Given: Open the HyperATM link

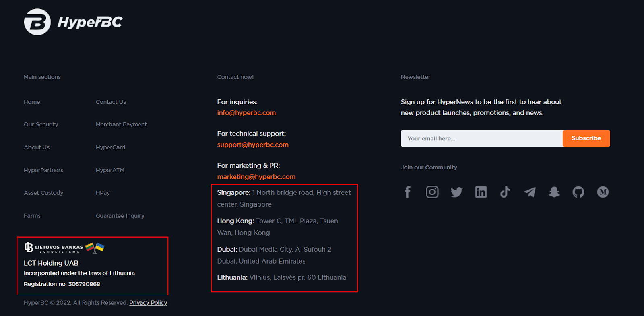Looking at the screenshot, I should click(110, 170).
